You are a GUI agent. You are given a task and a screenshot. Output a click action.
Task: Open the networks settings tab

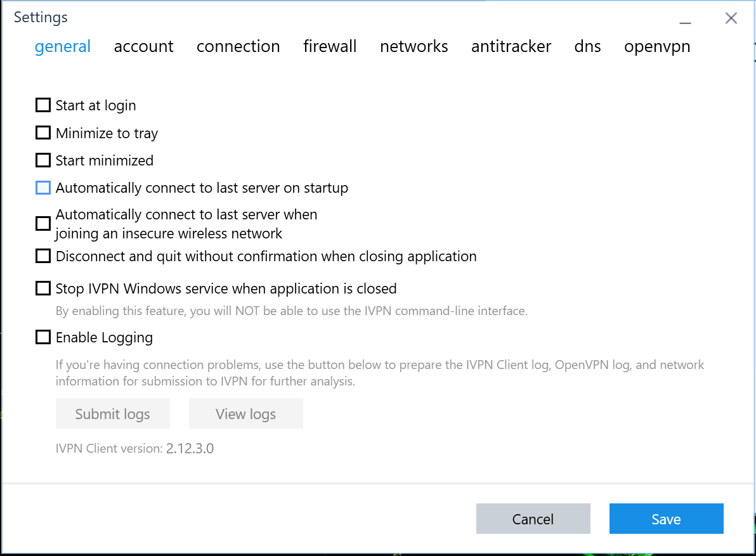(x=414, y=46)
